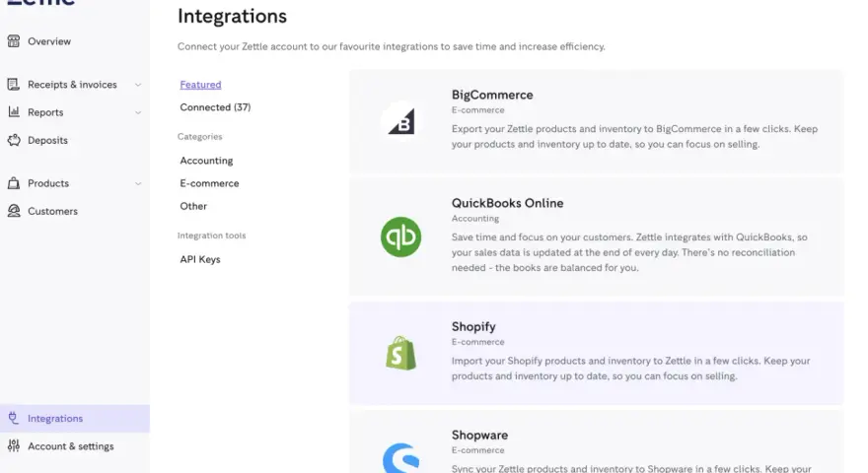This screenshot has height=473, width=868.
Task: Click the Integrations page heading
Action: click(232, 16)
